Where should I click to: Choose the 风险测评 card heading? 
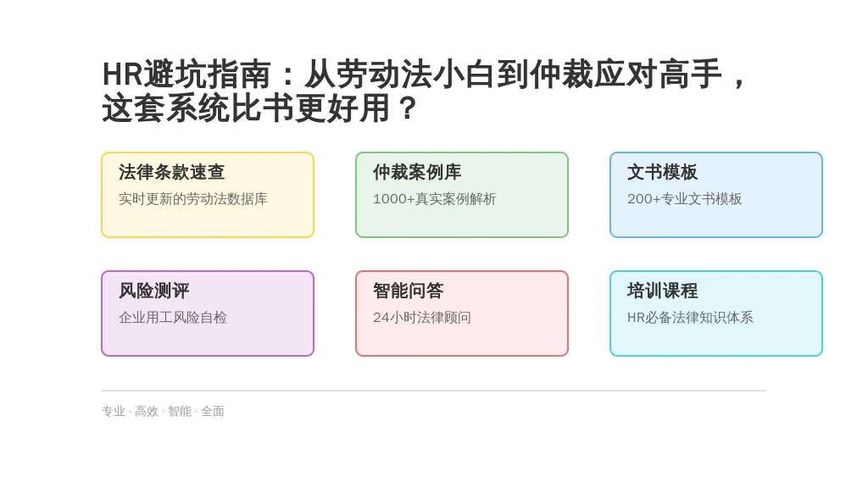154,291
